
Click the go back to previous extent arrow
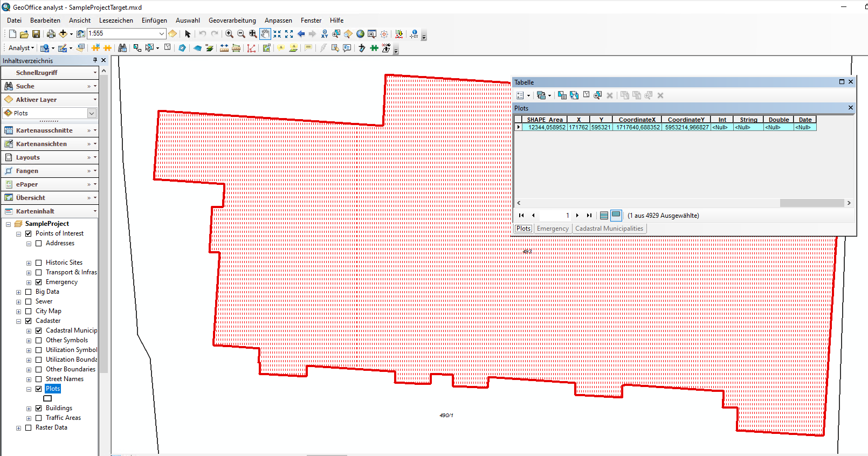point(301,34)
